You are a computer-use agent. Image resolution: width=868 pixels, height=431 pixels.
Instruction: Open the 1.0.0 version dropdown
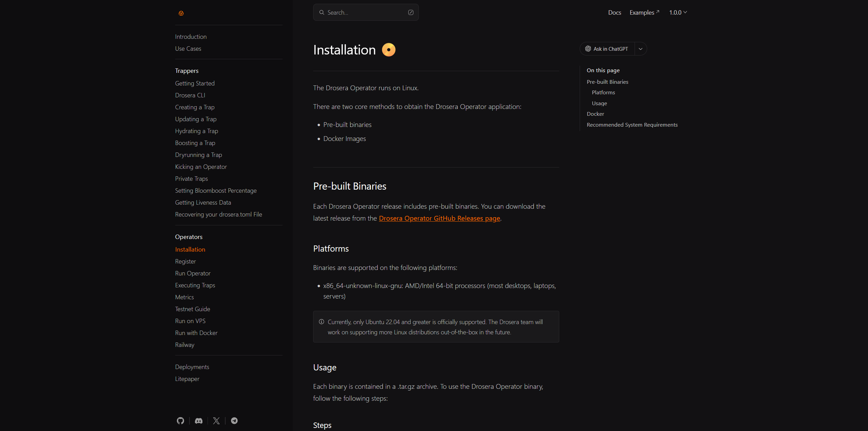pyautogui.click(x=678, y=13)
